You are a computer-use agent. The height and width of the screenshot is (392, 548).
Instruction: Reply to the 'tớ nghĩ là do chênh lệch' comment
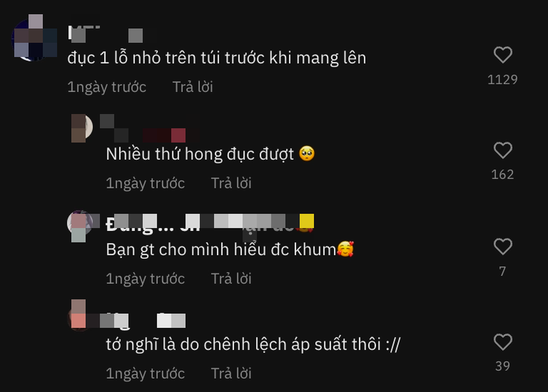(231, 373)
